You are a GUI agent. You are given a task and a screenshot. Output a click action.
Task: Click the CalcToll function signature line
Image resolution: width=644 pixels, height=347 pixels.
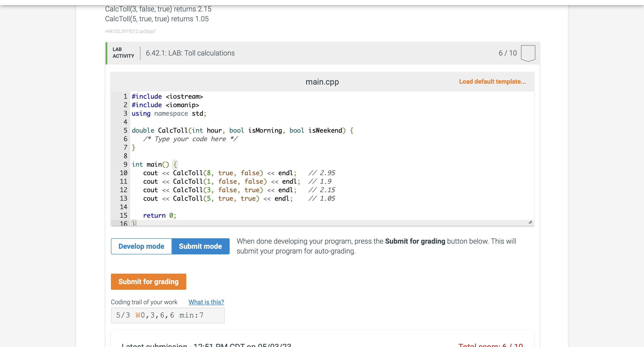242,130
